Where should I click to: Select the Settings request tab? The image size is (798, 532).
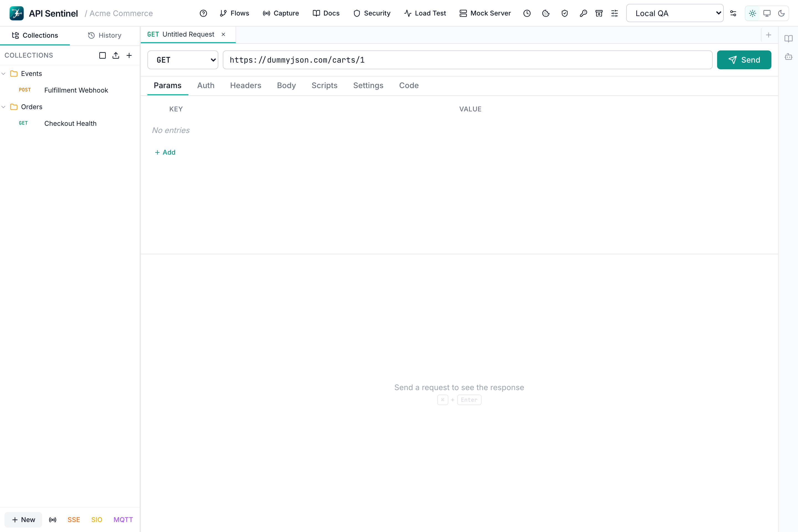pos(368,86)
